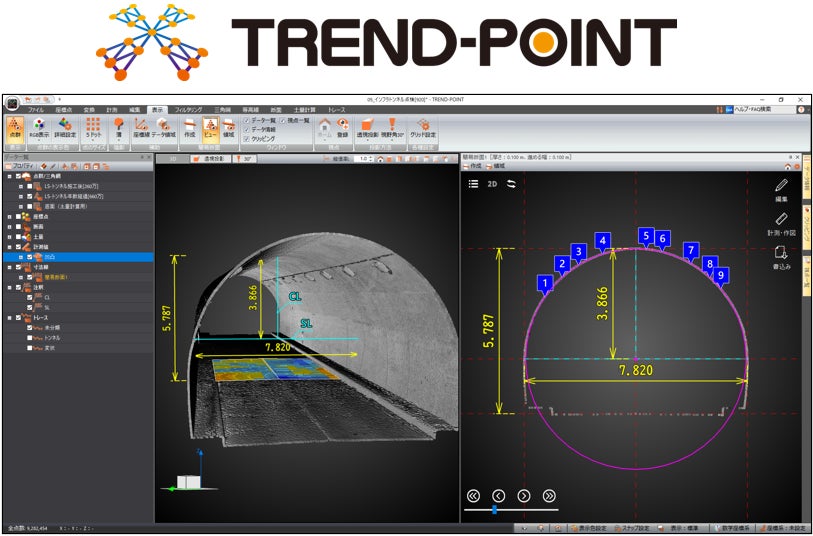The width and height of the screenshot is (813, 536).
Task: Open the ファイル menu tab
Action: pos(36,110)
